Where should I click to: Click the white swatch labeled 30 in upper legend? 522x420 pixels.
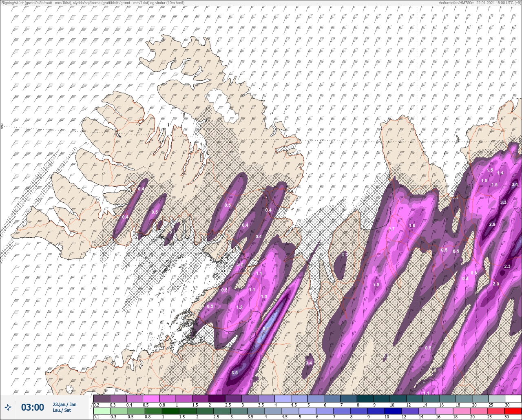[513, 398]
